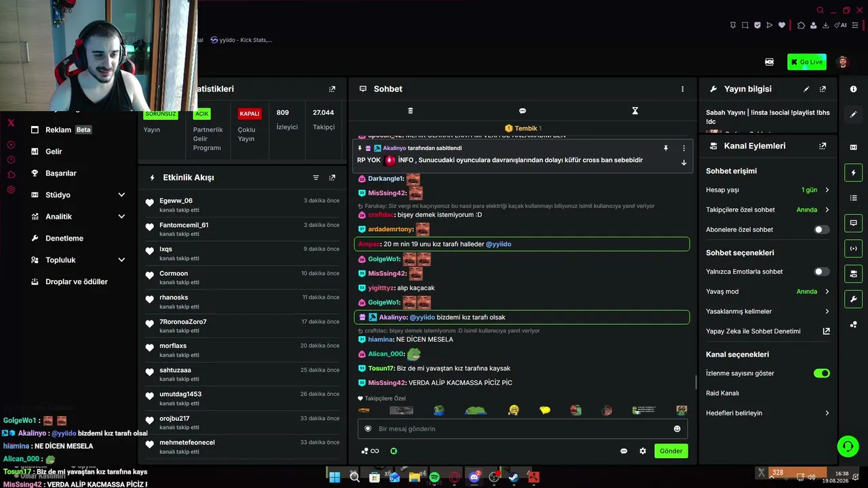Screen dimensions: 868x488
Task: Open Discord from the taskbar
Action: (x=474, y=477)
